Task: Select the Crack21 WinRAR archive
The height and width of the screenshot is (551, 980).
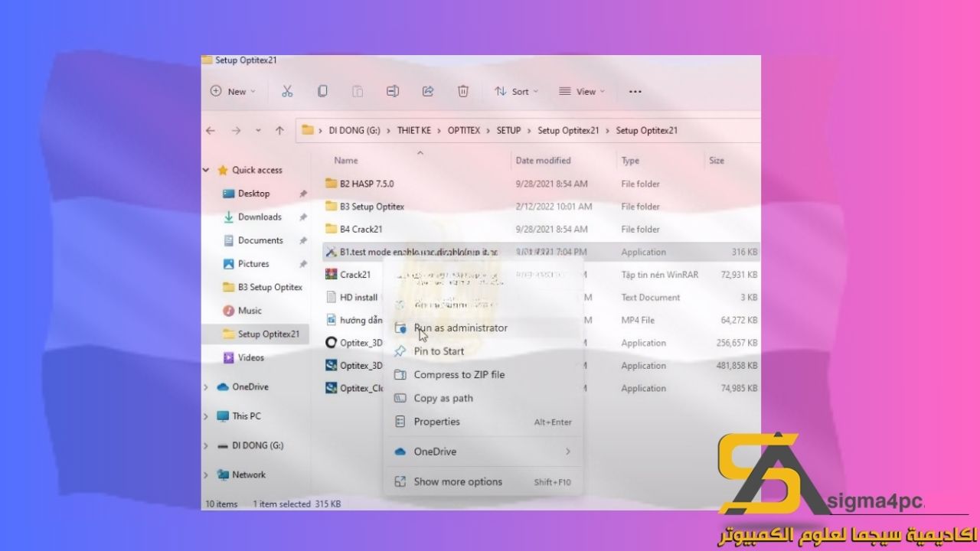Action: point(355,275)
